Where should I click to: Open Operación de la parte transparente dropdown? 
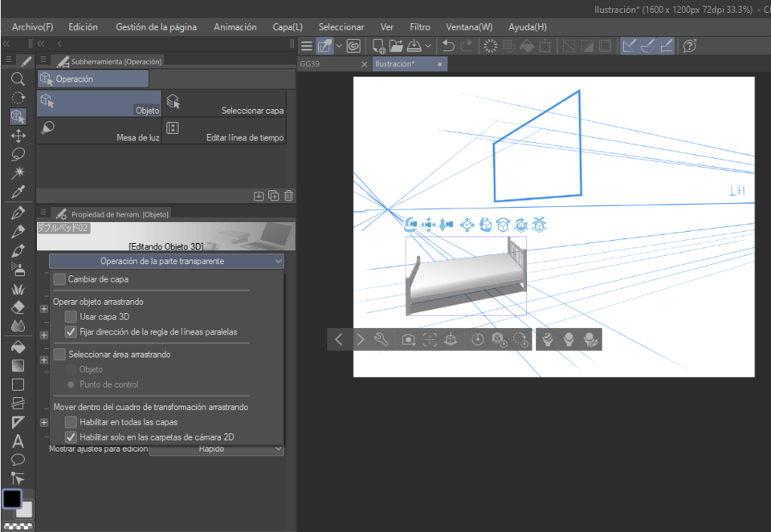[166, 262]
